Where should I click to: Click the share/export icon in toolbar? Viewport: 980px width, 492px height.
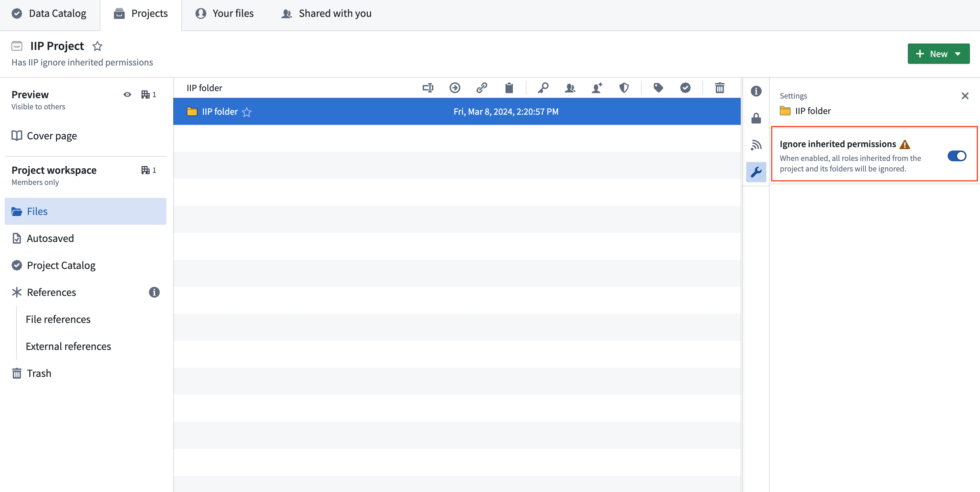[456, 88]
